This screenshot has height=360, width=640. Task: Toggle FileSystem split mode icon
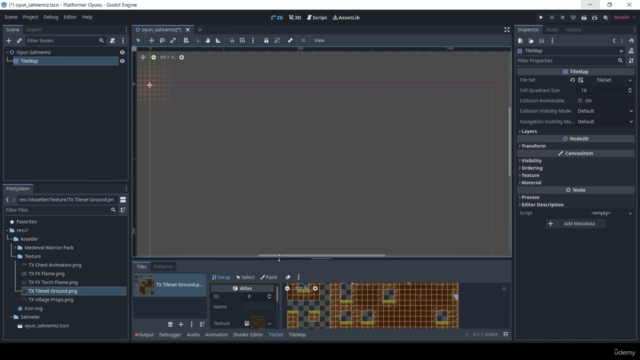123,200
